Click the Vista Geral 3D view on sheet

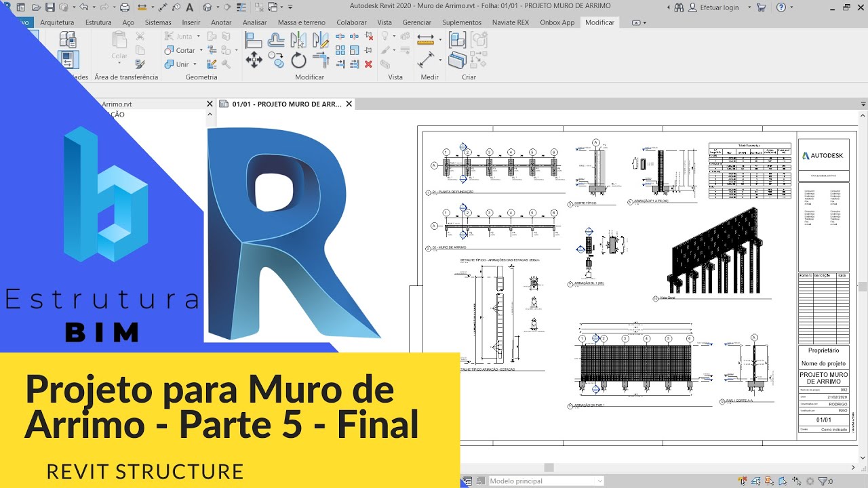tap(715, 251)
